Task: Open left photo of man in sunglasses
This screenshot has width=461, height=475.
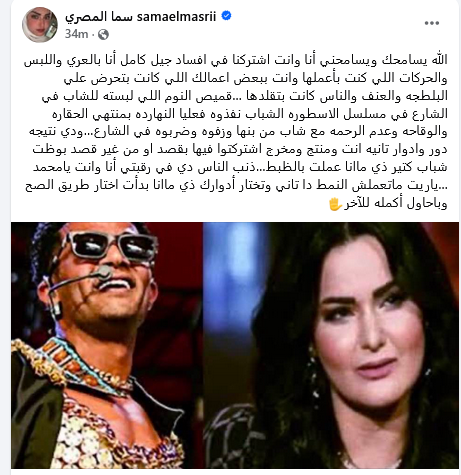Action: click(x=107, y=345)
